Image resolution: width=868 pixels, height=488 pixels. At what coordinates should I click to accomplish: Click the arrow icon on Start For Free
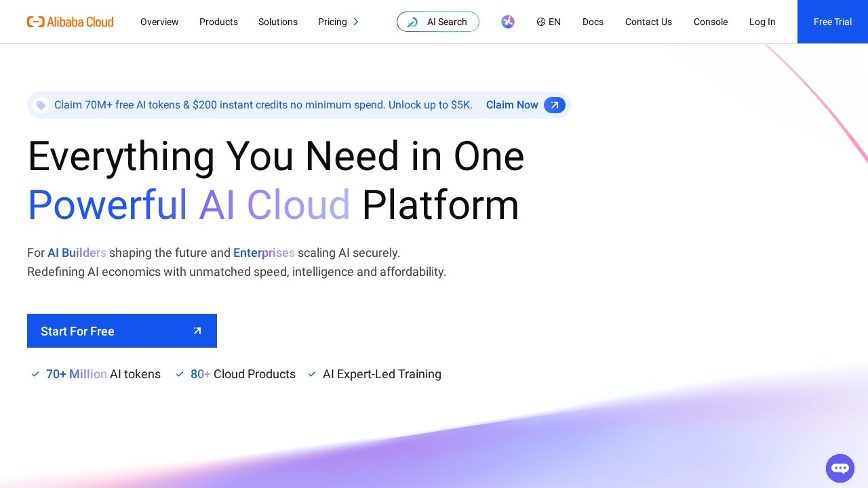[197, 331]
